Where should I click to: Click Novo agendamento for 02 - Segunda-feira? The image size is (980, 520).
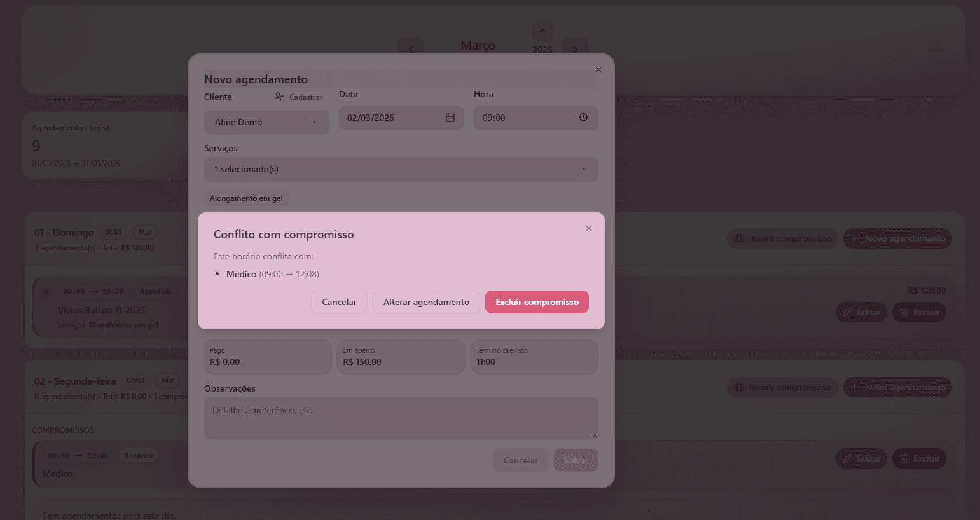[897, 387]
